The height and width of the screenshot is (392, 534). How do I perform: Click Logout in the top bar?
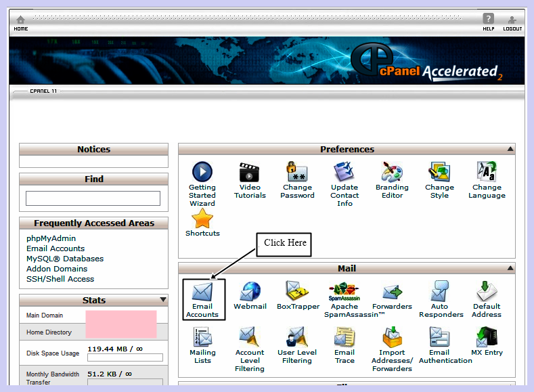click(512, 23)
